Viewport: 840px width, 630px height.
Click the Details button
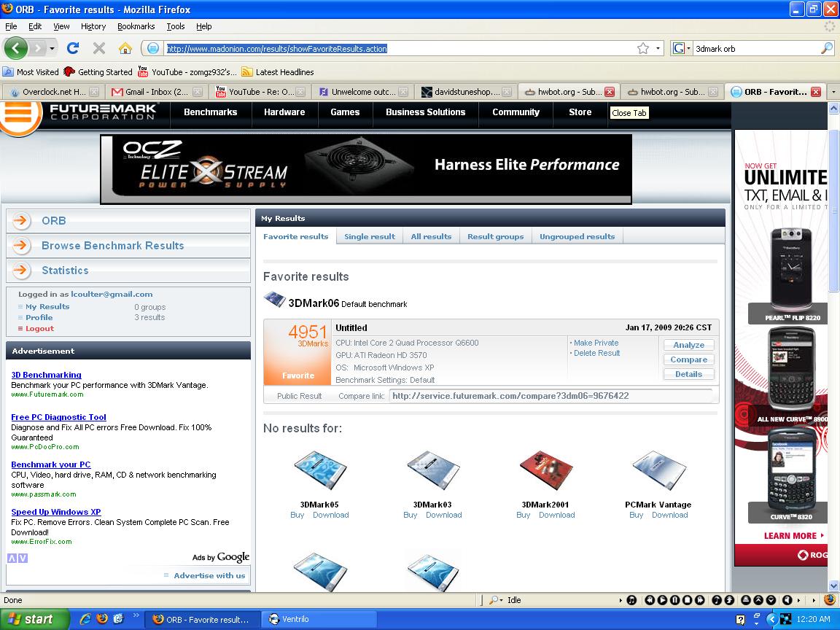pyautogui.click(x=688, y=374)
